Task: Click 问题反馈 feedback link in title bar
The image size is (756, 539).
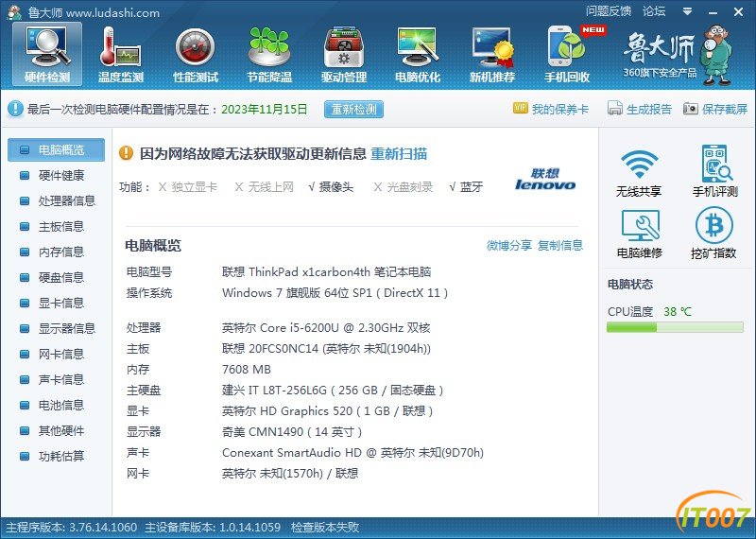Action: [609, 11]
